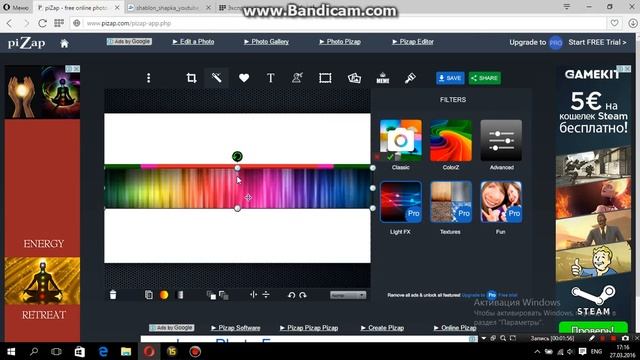
Task: Flip object horizontally
Action: [253, 295]
